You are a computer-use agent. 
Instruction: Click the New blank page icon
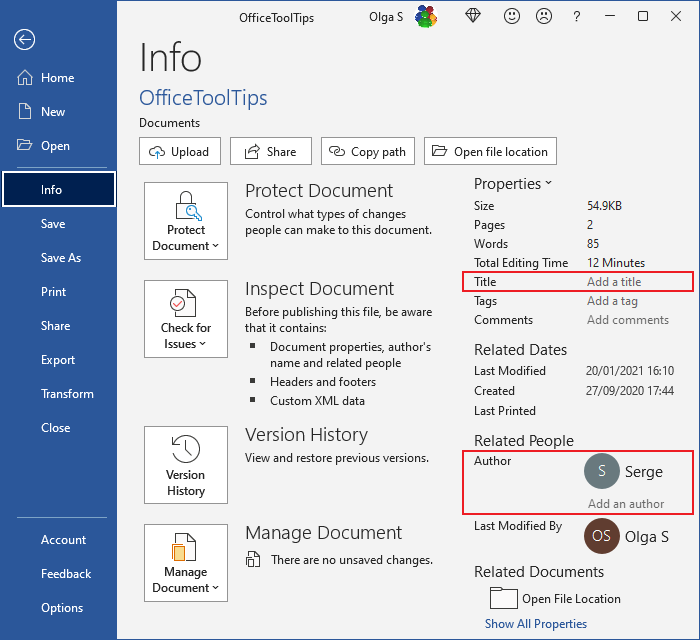click(25, 111)
